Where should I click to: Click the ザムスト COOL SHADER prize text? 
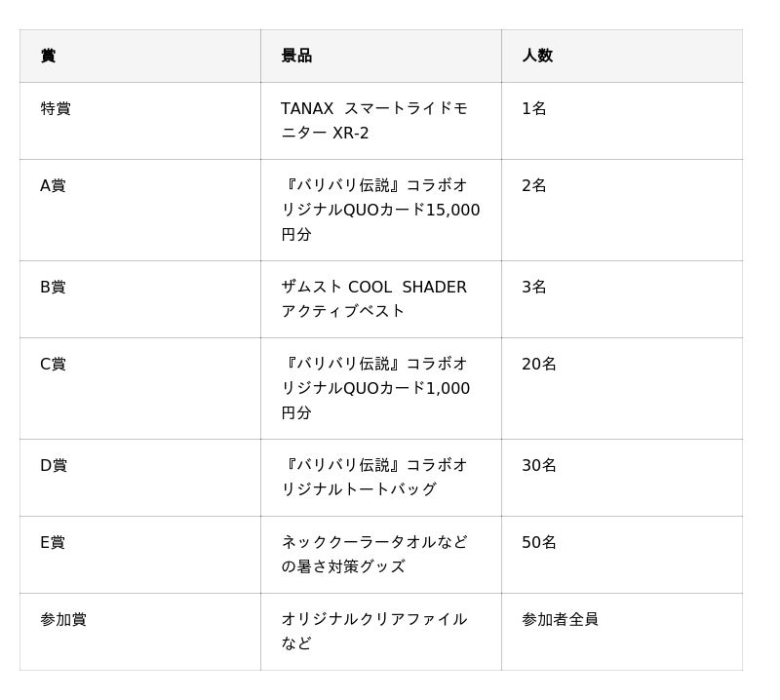point(373,287)
